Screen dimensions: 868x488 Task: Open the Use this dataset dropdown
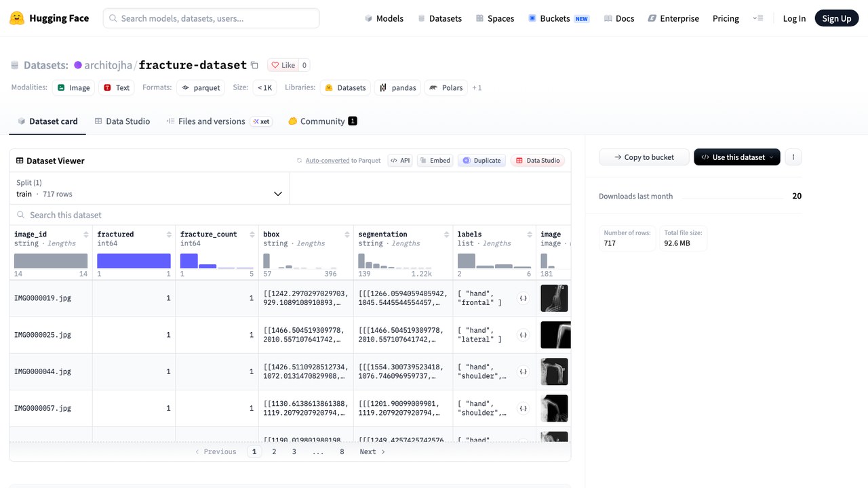(737, 157)
